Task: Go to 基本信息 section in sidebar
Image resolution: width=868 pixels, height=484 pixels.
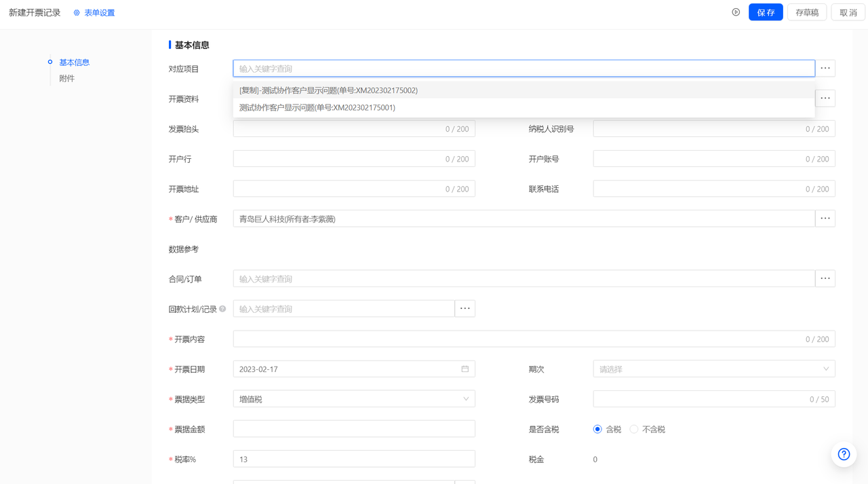Action: (74, 62)
